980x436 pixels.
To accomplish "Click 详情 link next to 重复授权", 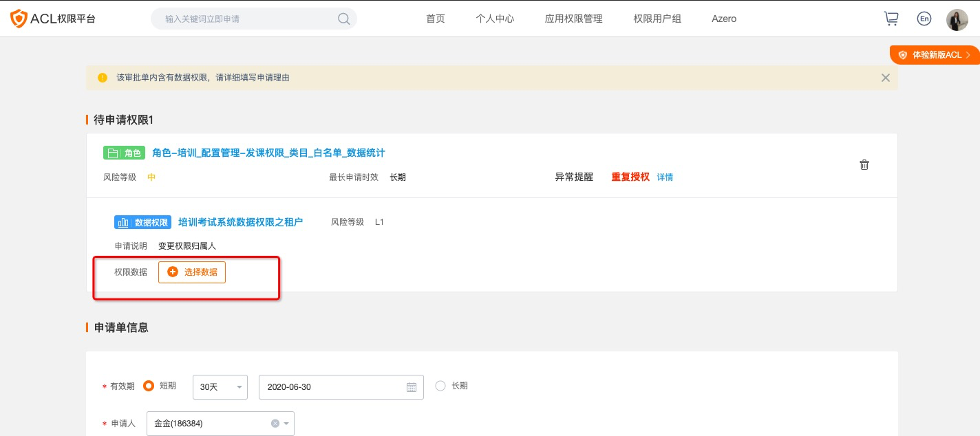I will point(665,177).
